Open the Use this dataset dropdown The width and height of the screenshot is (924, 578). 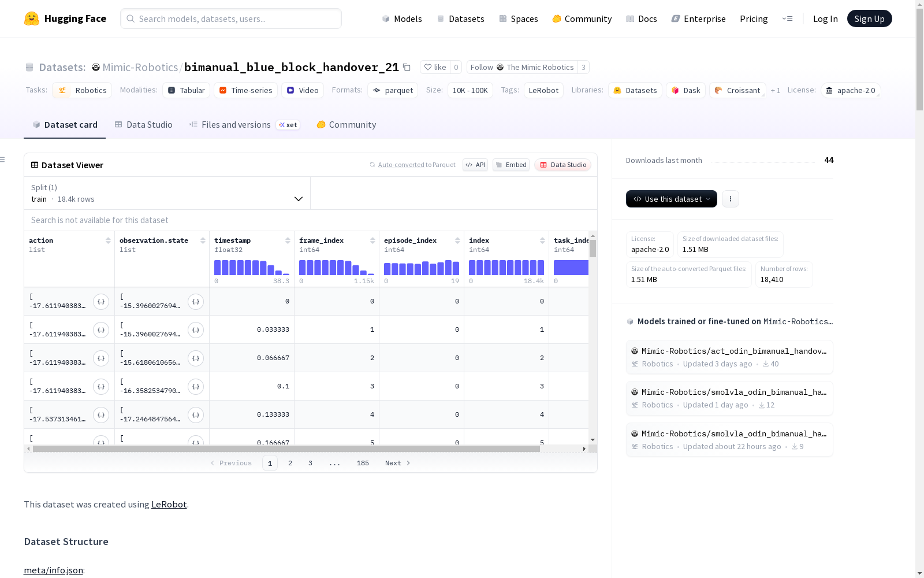click(672, 199)
